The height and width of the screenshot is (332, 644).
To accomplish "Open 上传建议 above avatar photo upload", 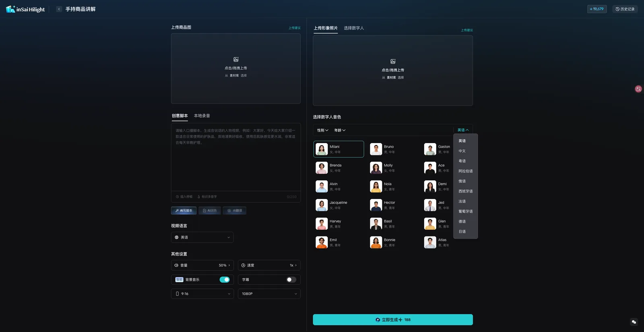I will click(466, 30).
